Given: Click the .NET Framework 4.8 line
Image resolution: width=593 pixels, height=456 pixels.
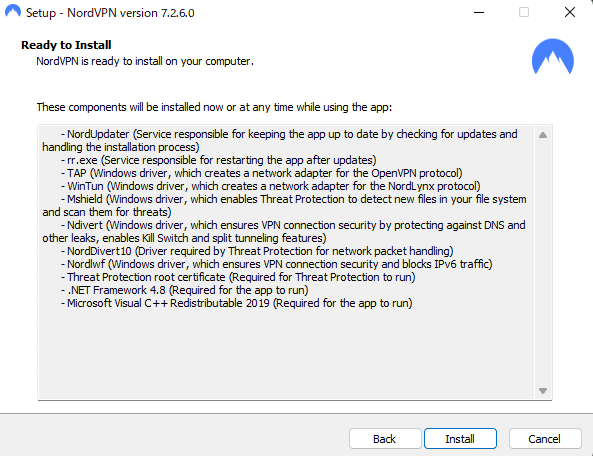Looking at the screenshot, I should pyautogui.click(x=185, y=290).
